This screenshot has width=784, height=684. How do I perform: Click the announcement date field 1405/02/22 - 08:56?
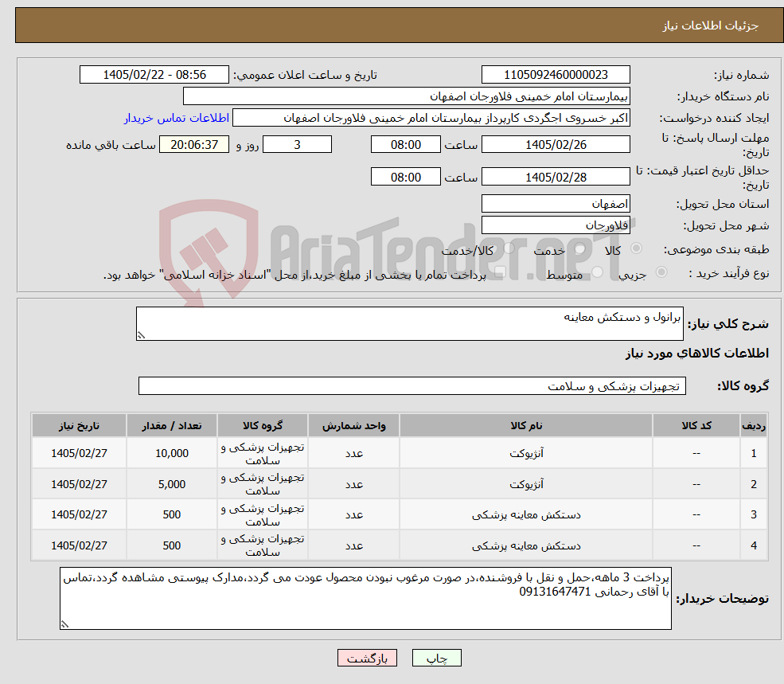coord(154,75)
